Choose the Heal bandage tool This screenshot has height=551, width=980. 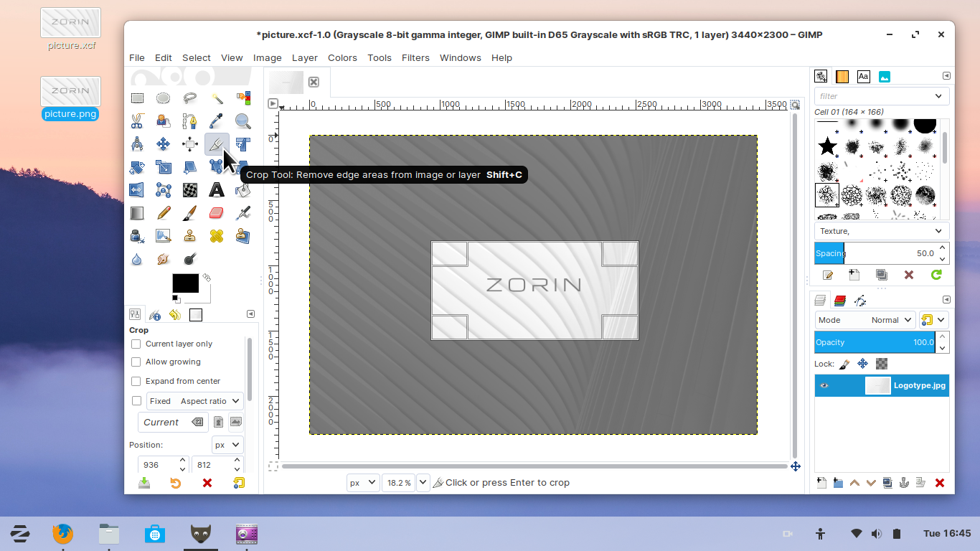tap(217, 236)
